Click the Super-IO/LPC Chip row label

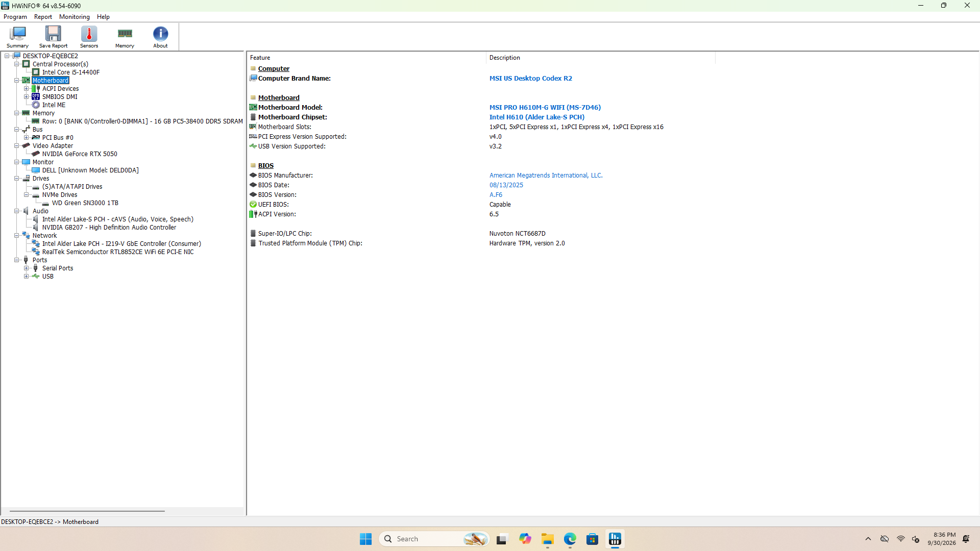tap(285, 234)
